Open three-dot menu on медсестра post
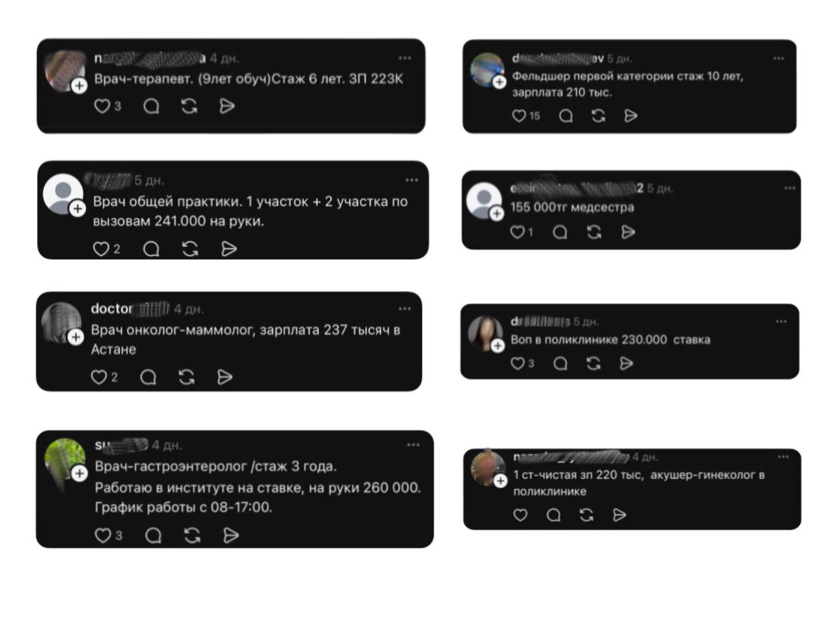This screenshot has height=630, width=840. coord(790,188)
